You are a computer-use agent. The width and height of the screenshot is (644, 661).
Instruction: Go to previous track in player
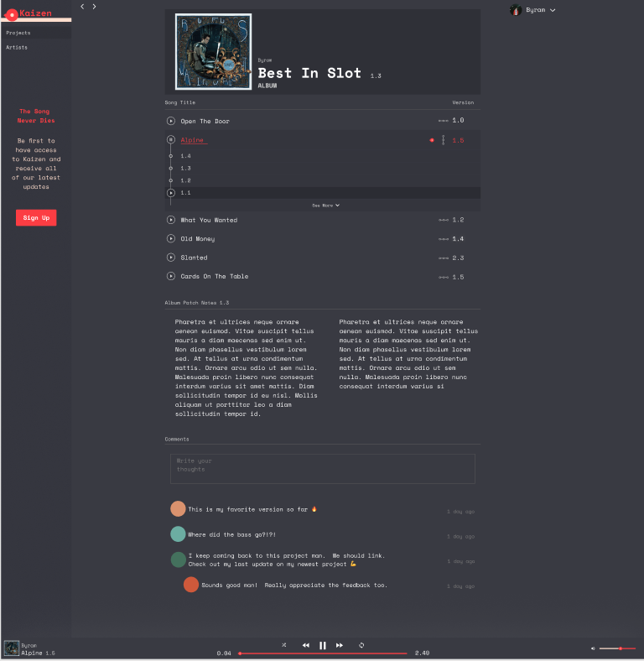click(x=306, y=645)
